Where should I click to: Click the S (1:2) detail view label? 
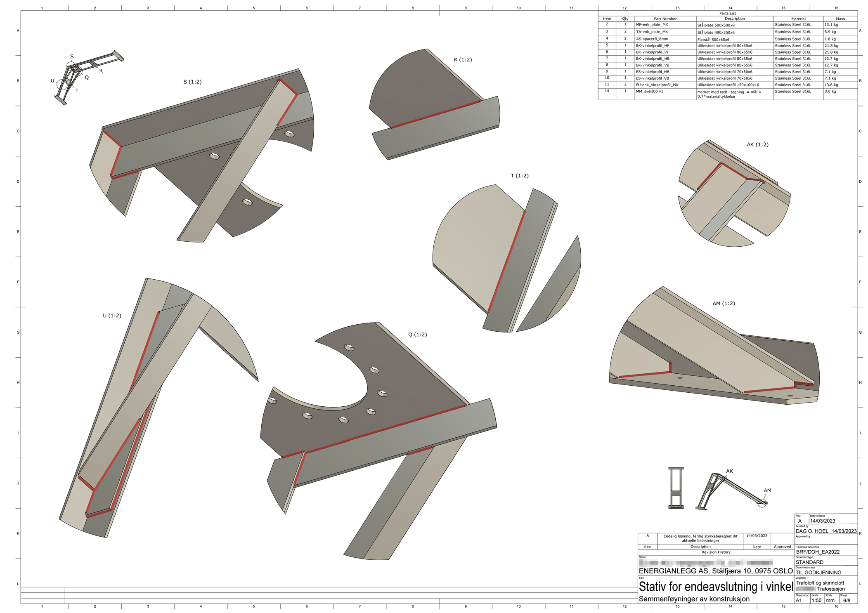(x=192, y=82)
